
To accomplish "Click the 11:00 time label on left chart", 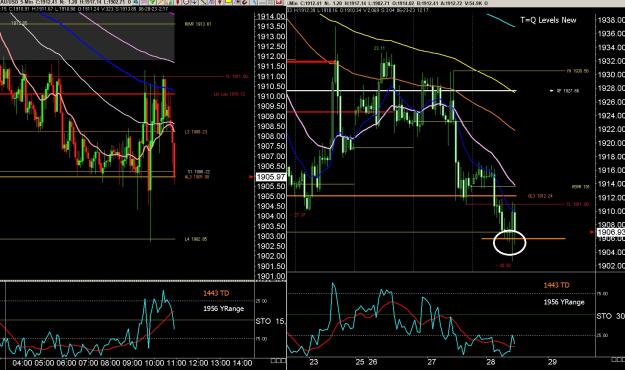I will click(x=176, y=363).
